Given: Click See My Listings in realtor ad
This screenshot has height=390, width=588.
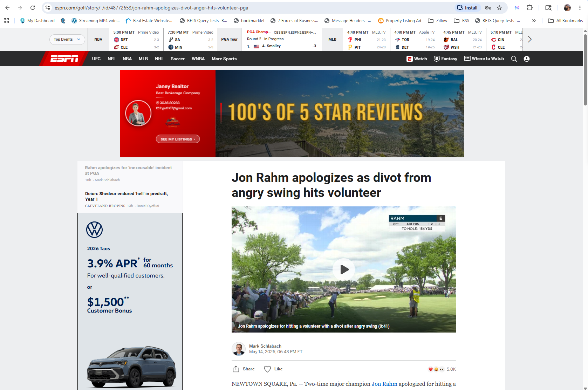Looking at the screenshot, I should coord(178,139).
